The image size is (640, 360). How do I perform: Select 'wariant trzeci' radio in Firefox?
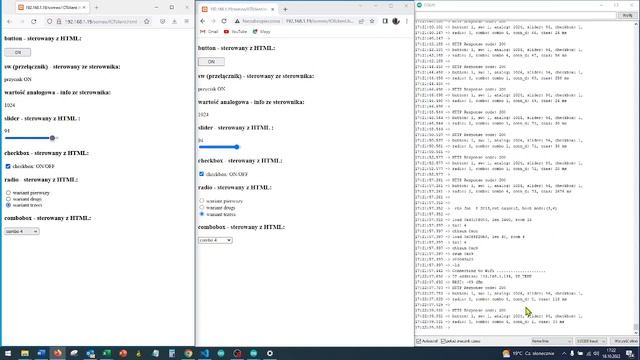(x=8, y=205)
